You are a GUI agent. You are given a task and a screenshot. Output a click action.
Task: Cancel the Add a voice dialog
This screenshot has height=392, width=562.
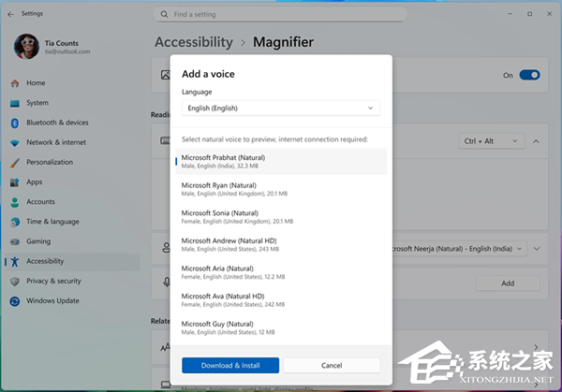[x=332, y=365]
